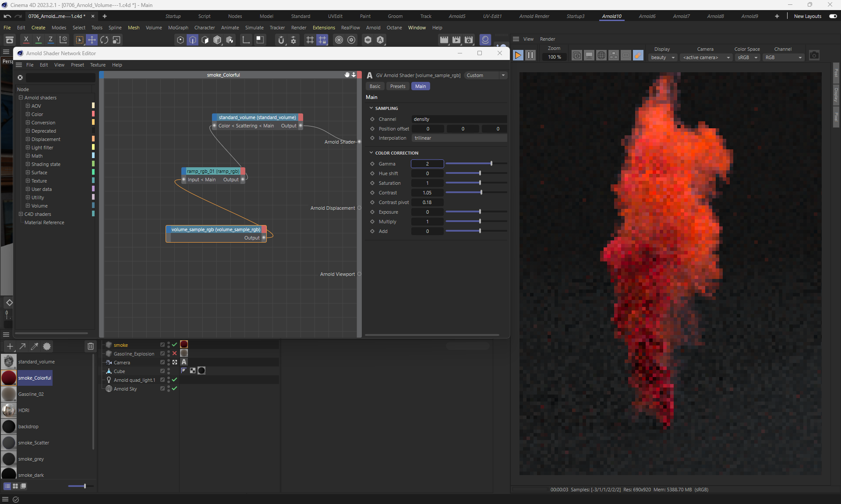Click the create new material plus icon
841x504 pixels.
10,346
